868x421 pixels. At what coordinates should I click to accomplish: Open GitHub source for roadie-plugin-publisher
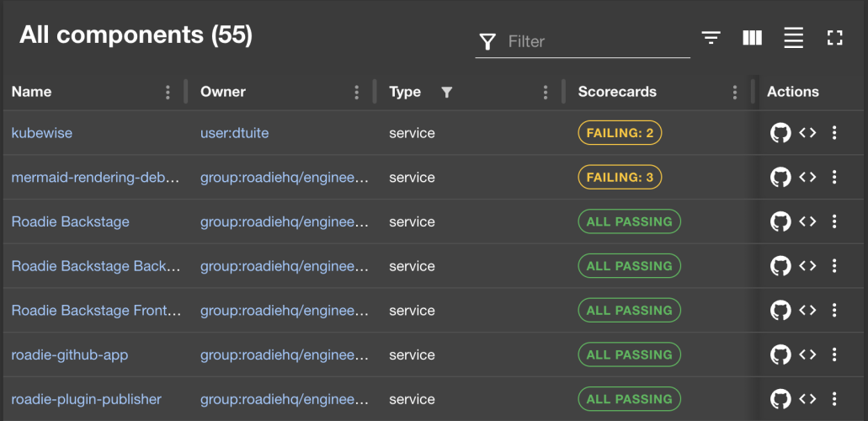780,399
